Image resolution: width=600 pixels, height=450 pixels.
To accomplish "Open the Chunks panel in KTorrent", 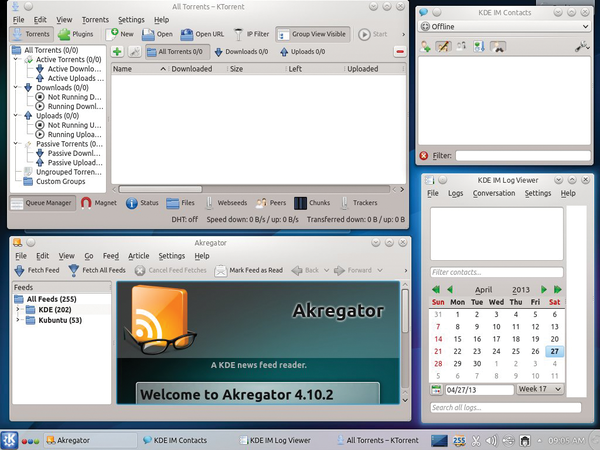I will point(312,203).
